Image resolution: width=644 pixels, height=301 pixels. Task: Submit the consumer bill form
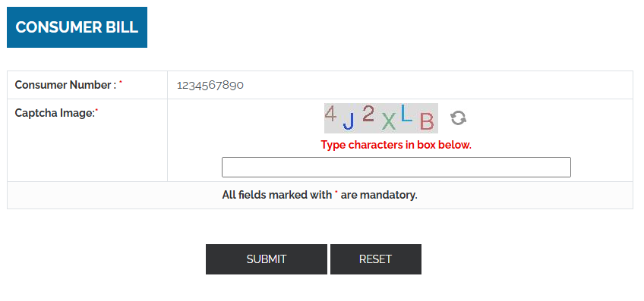click(x=266, y=259)
